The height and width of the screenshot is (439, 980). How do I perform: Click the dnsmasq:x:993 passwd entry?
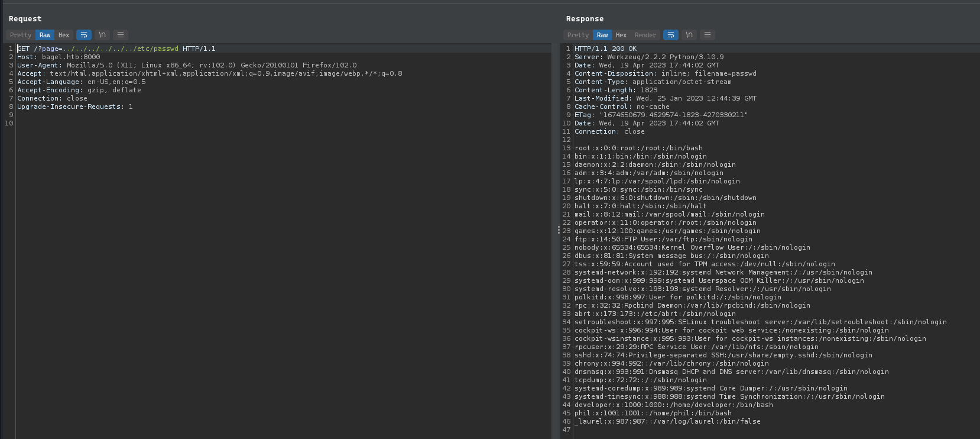click(x=732, y=372)
